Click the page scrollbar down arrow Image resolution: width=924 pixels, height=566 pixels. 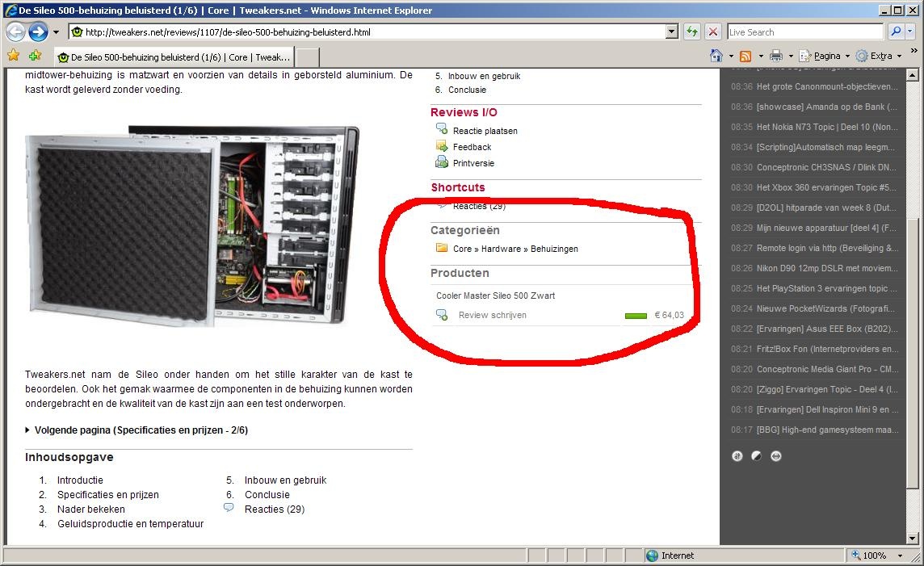(x=912, y=539)
